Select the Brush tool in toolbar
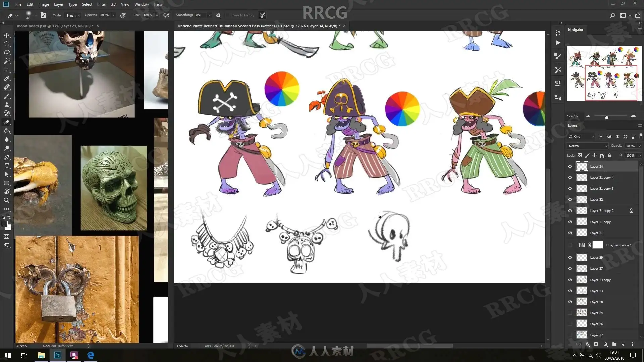The width and height of the screenshot is (644, 362). point(7,96)
